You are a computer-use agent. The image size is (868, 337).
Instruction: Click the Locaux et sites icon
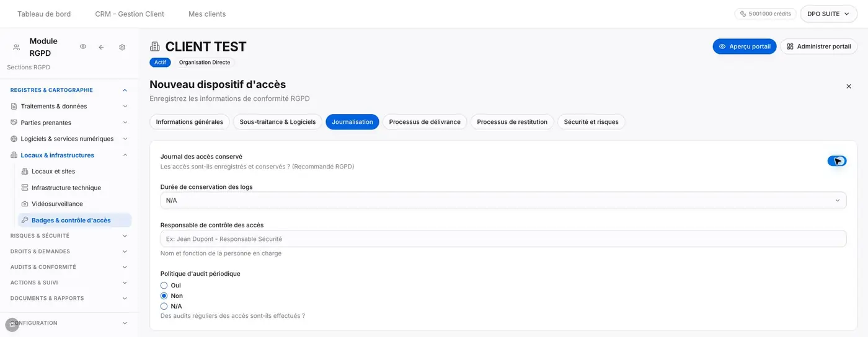[25, 172]
